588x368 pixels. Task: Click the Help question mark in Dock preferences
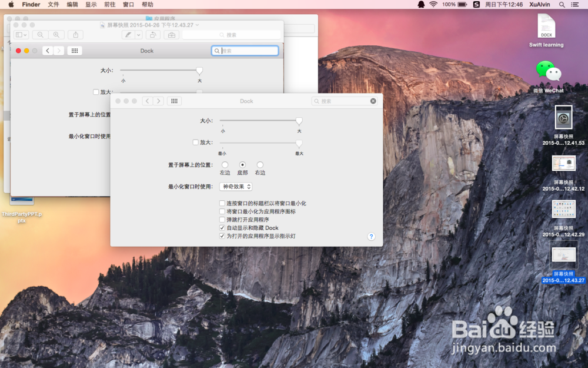[x=371, y=236]
